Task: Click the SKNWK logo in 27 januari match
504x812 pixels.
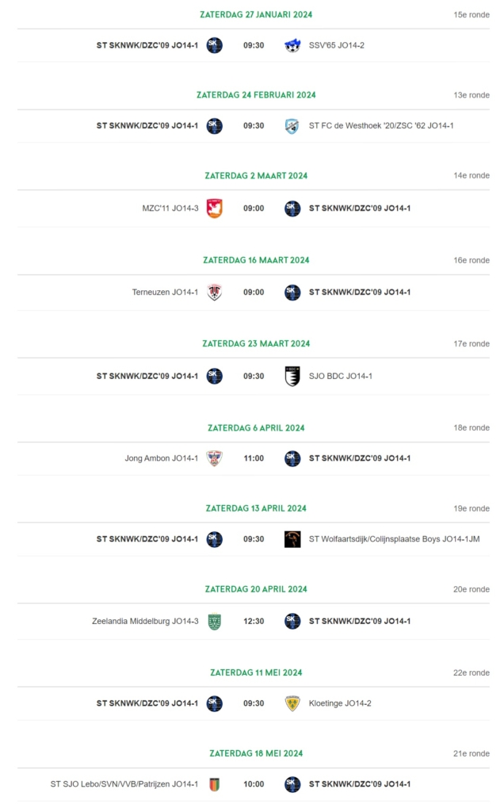Action: 214,45
